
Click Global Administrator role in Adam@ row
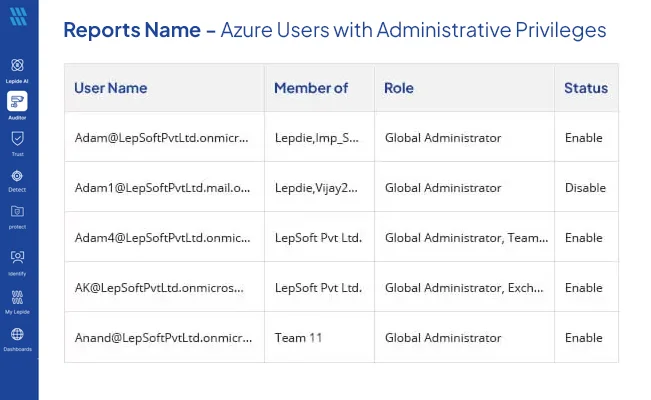(x=464, y=137)
